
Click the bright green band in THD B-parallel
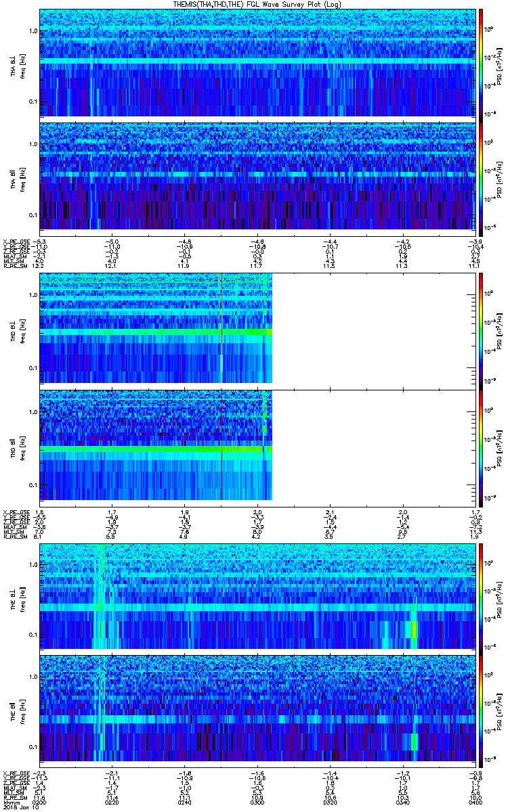coord(156,449)
